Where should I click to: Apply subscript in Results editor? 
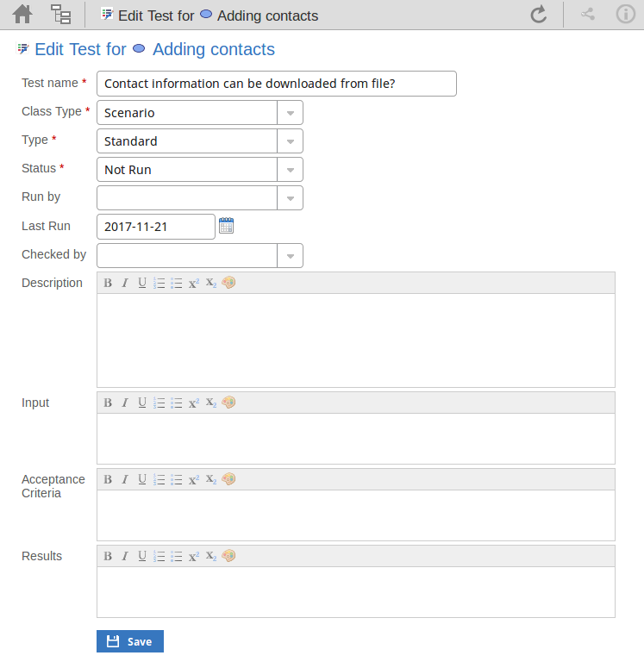[x=211, y=556]
